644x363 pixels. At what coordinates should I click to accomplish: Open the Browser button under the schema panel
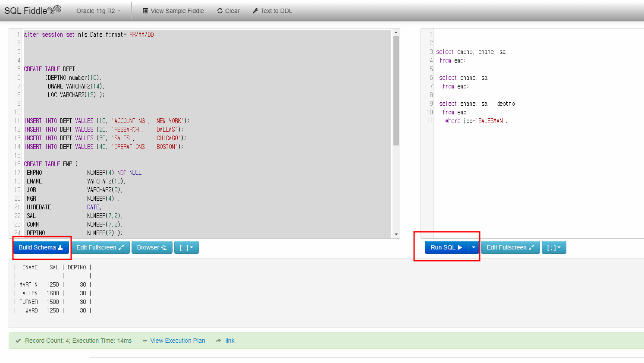tap(152, 247)
